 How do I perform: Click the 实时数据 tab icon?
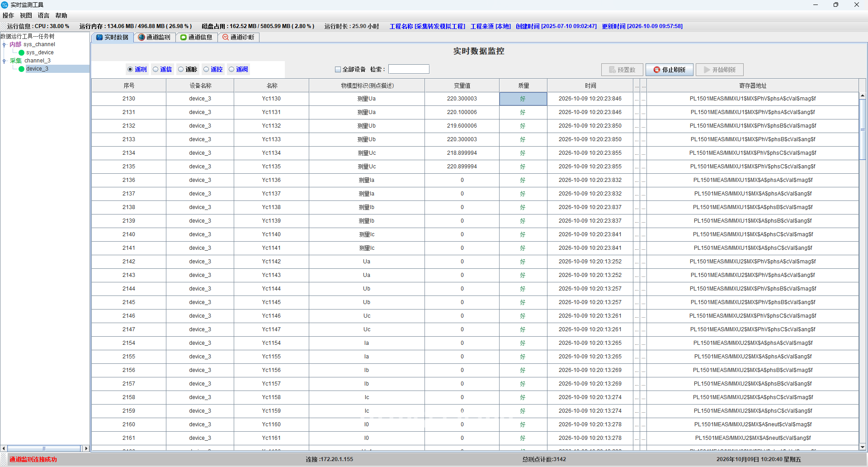[99, 38]
